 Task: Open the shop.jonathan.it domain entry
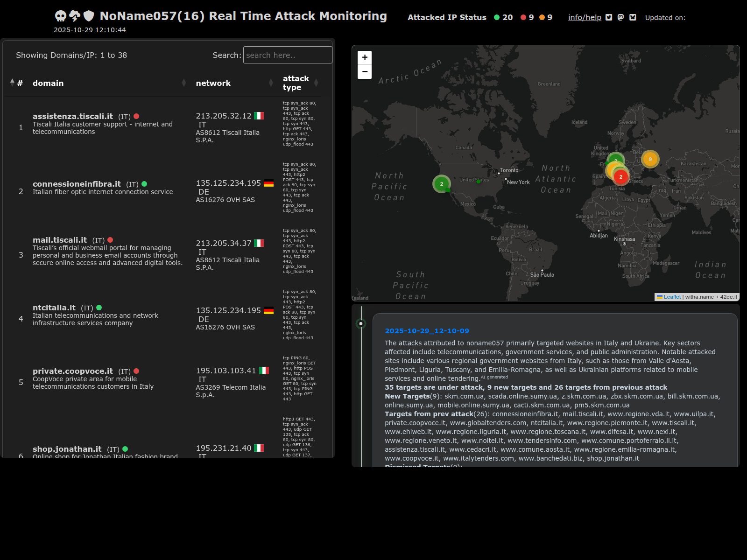(x=67, y=449)
